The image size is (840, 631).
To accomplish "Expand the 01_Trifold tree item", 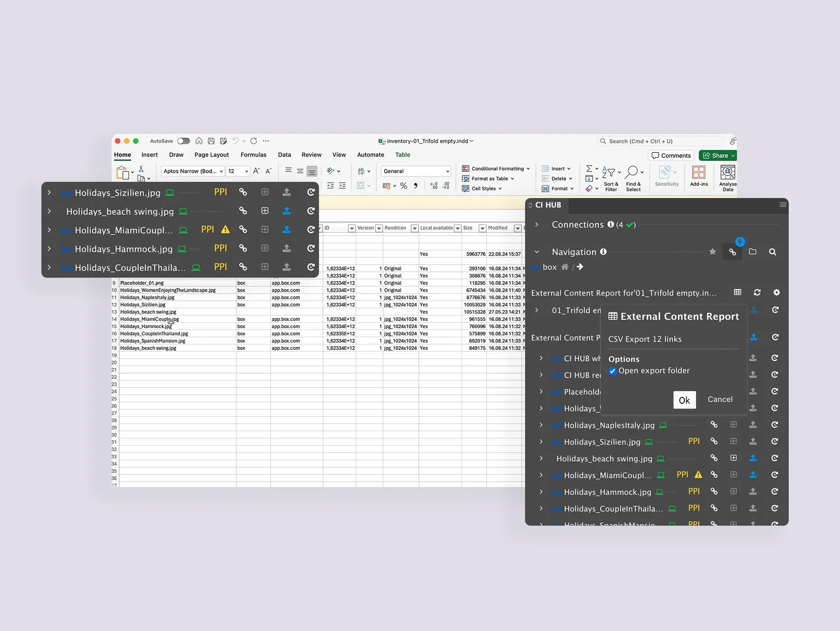I will [537, 310].
